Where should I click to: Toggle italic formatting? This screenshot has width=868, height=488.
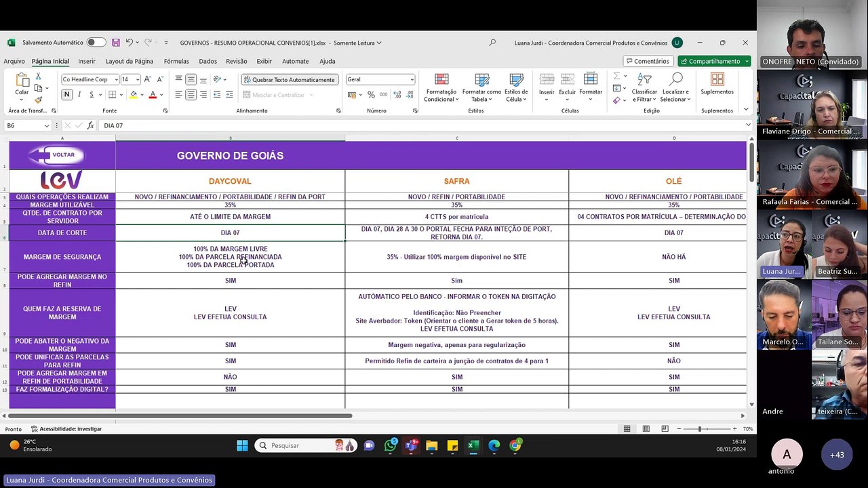(79, 95)
